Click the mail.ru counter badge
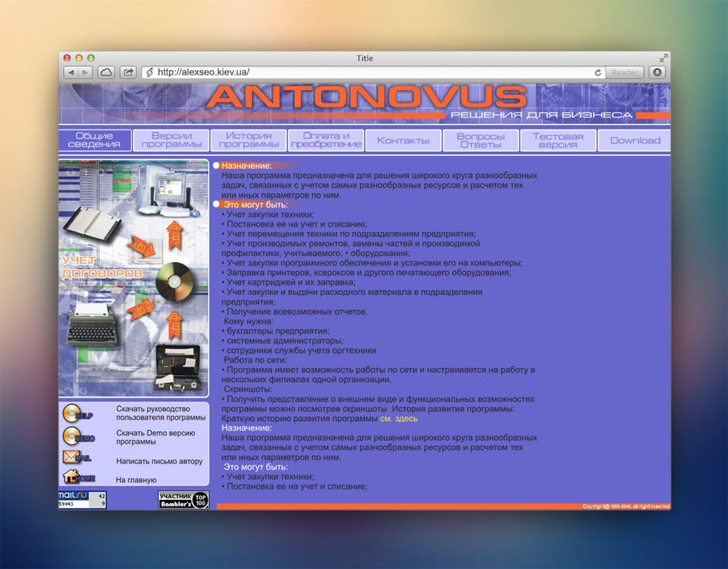The width and height of the screenshot is (728, 569). 82,498
